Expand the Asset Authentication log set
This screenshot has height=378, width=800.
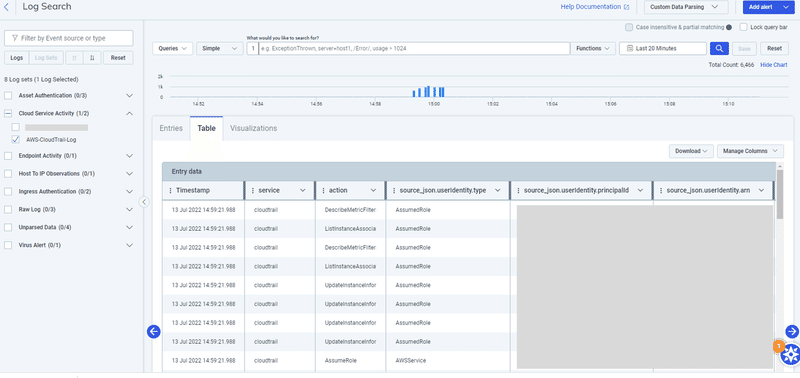(x=129, y=95)
